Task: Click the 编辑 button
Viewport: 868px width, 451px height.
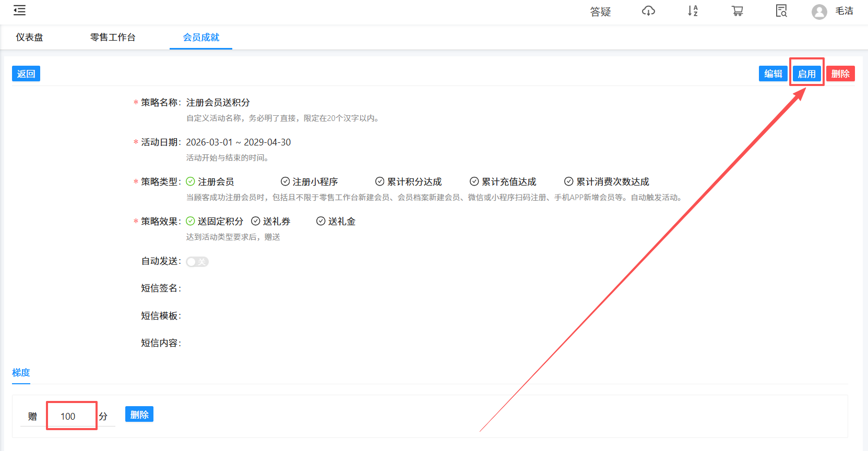Action: 773,74
